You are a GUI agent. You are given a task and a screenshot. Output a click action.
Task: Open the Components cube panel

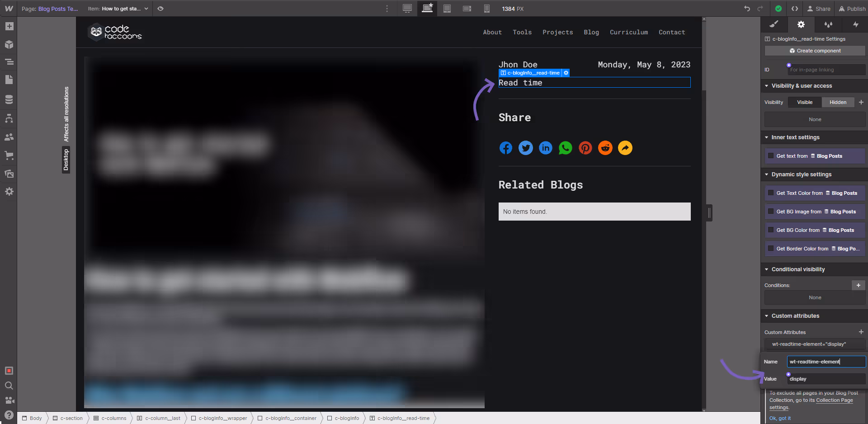[x=9, y=44]
